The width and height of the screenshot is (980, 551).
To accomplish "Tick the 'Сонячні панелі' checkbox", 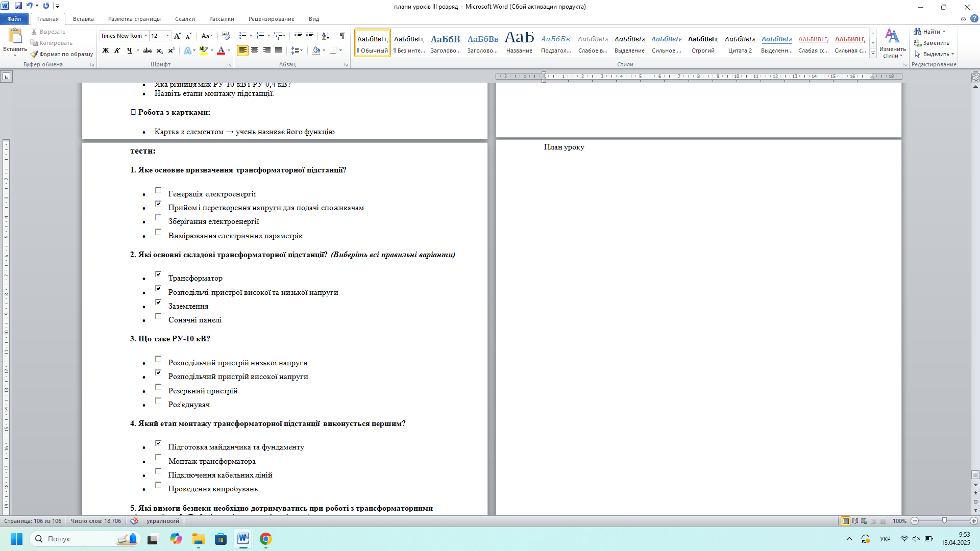I will click(158, 316).
